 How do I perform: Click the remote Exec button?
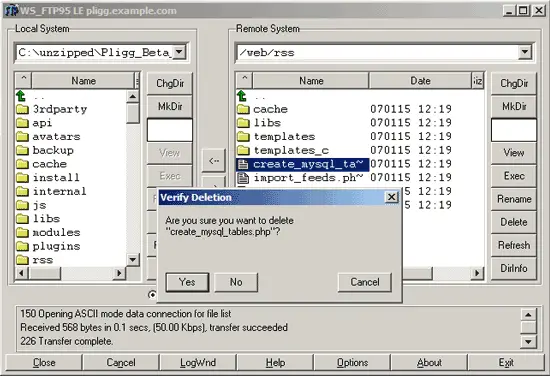point(514,176)
